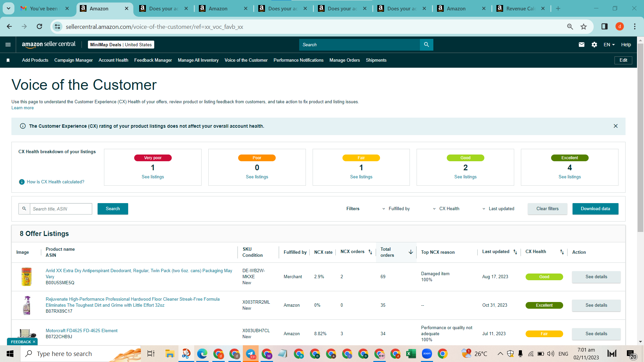Open Manage Orders menu item
The height and width of the screenshot is (362, 644).
point(344,60)
